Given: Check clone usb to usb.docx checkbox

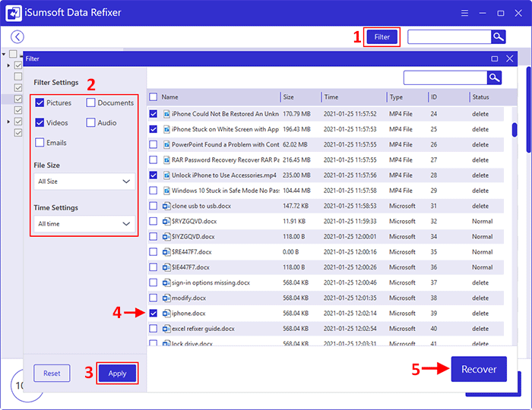Looking at the screenshot, I should click(154, 206).
